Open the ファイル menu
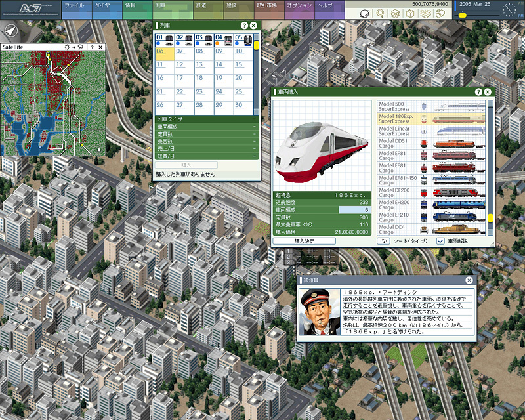 pyautogui.click(x=77, y=9)
